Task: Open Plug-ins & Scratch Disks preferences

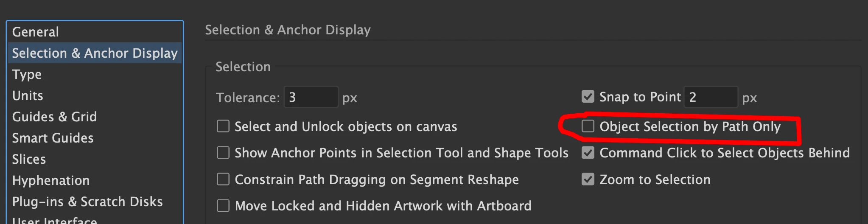Action: click(87, 202)
